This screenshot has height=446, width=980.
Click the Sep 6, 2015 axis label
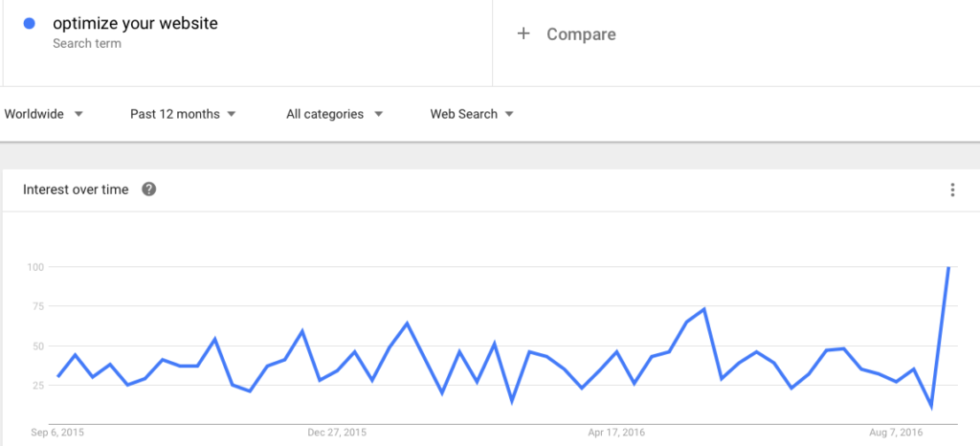pyautogui.click(x=57, y=433)
